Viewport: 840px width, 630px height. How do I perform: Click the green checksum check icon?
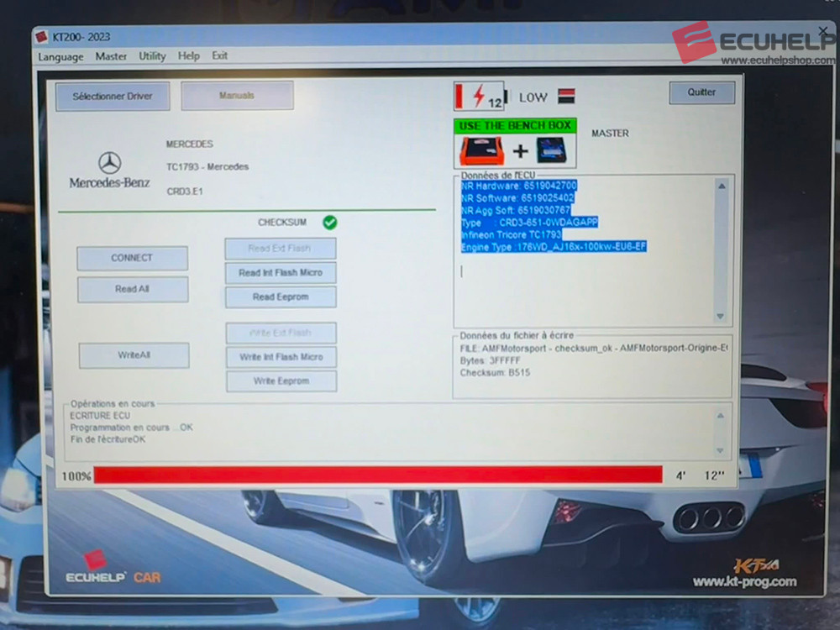pyautogui.click(x=330, y=223)
